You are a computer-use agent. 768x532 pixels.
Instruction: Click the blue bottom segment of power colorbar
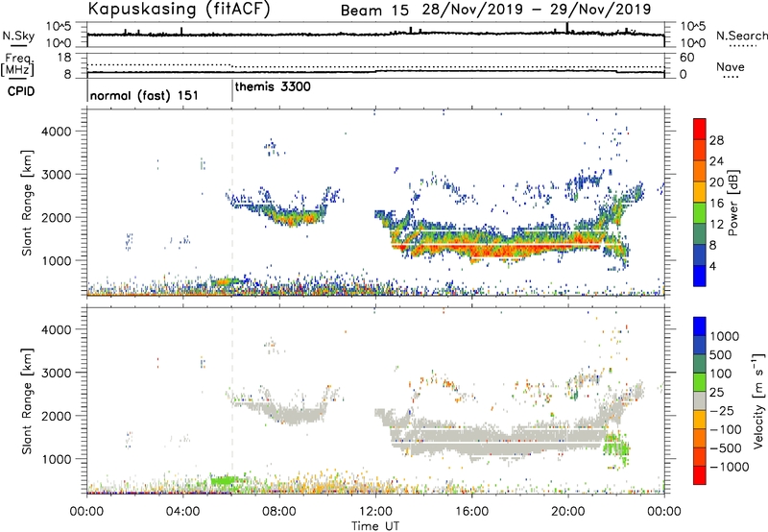pos(700,276)
